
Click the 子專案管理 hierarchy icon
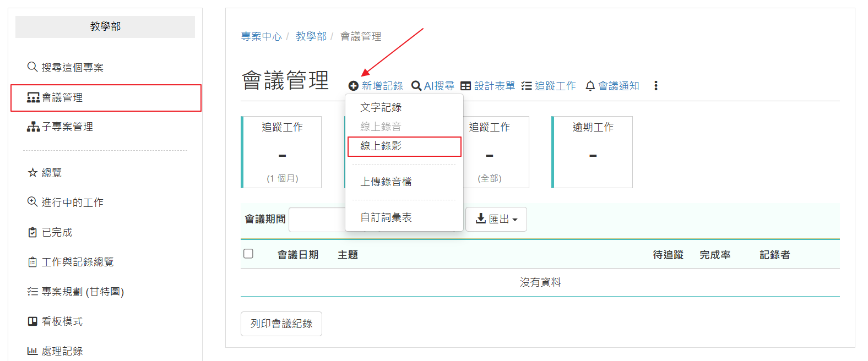pyautogui.click(x=33, y=127)
